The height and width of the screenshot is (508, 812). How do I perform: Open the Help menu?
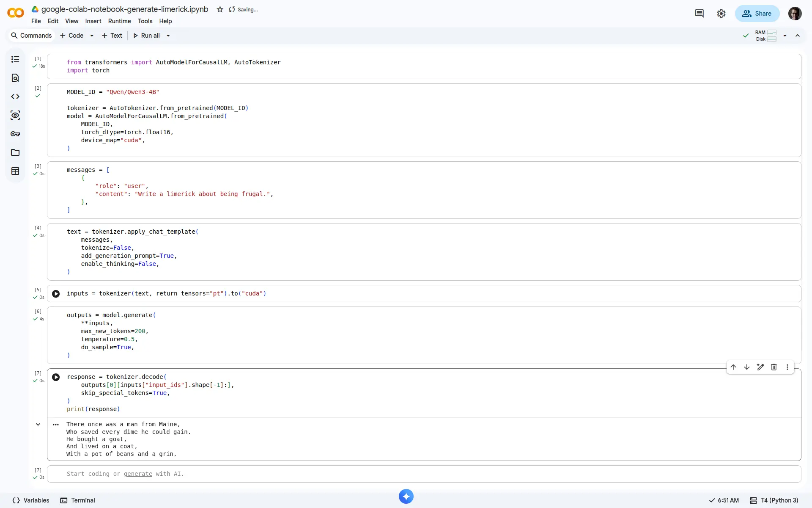click(165, 21)
